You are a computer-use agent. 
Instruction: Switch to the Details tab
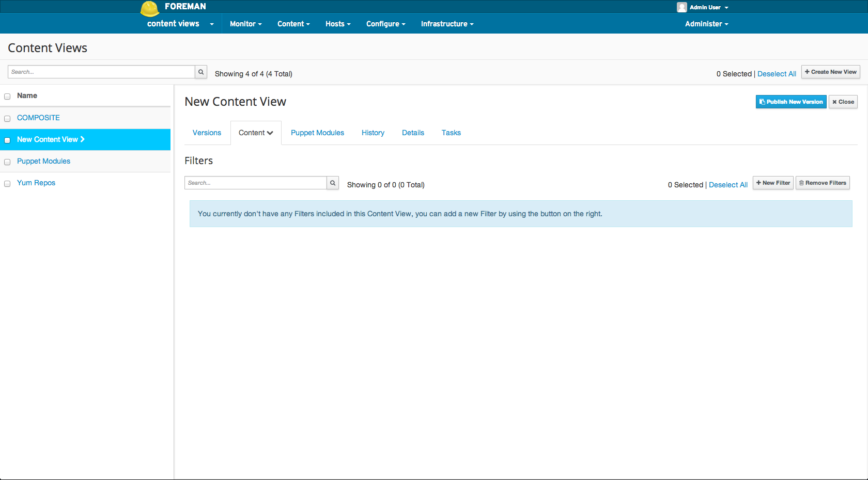pos(413,133)
